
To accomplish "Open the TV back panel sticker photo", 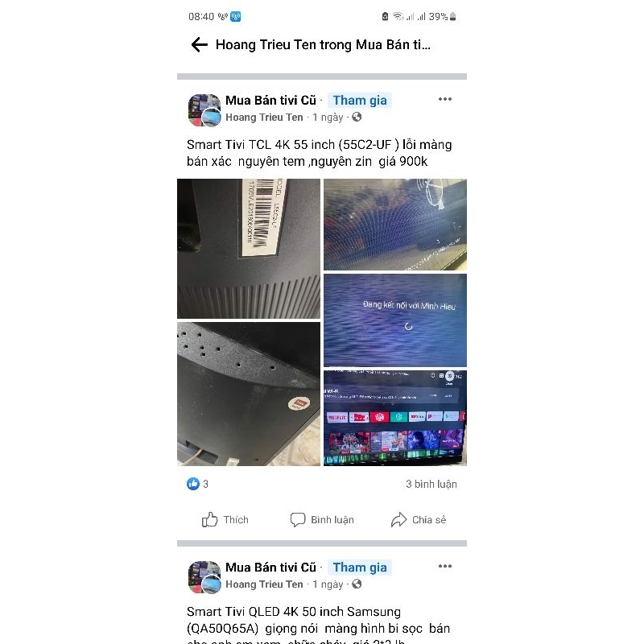I will [x=249, y=394].
